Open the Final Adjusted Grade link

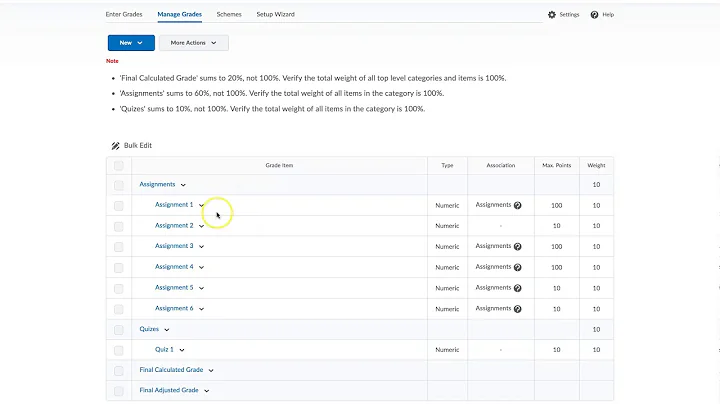click(169, 390)
